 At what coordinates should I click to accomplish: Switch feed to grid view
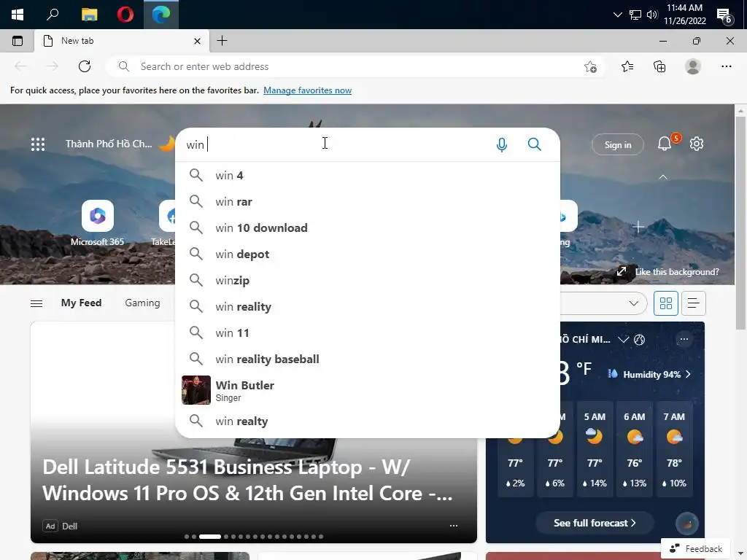click(x=666, y=303)
